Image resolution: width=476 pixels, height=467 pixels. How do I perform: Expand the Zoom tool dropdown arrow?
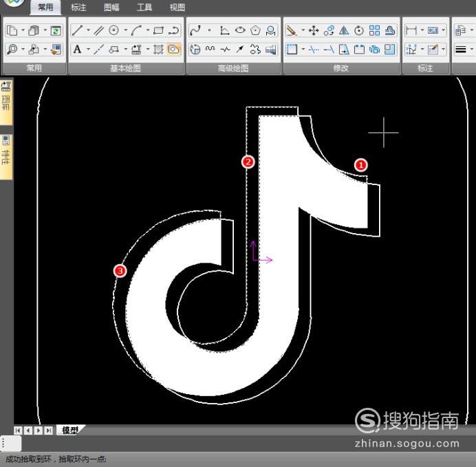click(x=23, y=49)
